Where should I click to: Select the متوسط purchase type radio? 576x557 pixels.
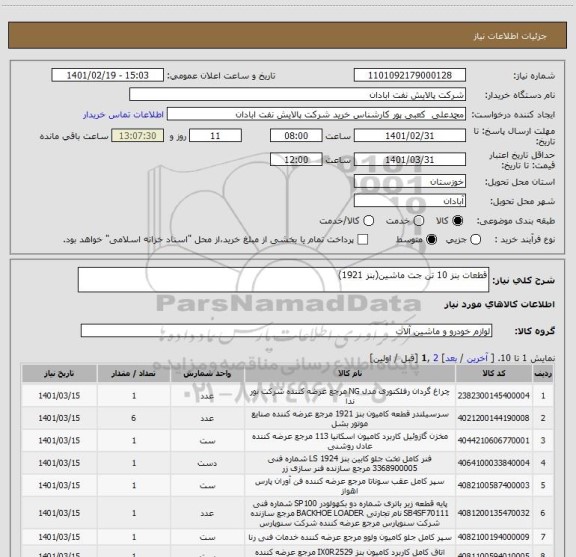pos(431,240)
